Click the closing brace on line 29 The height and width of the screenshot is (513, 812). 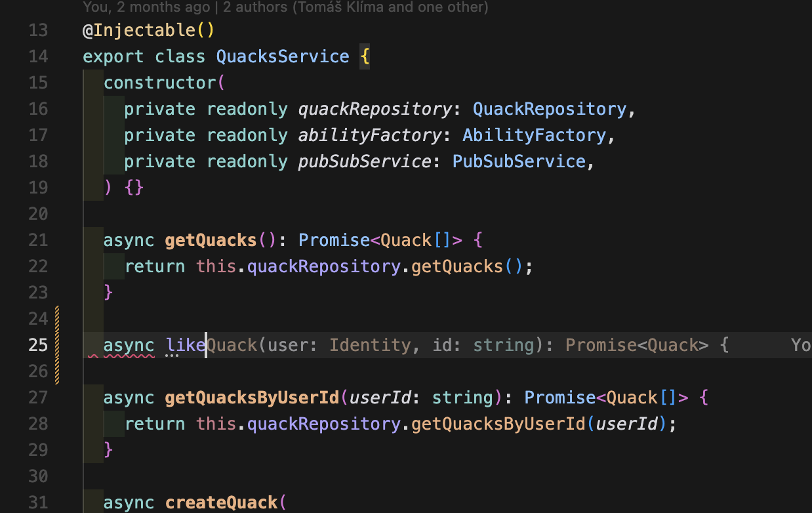[108, 450]
